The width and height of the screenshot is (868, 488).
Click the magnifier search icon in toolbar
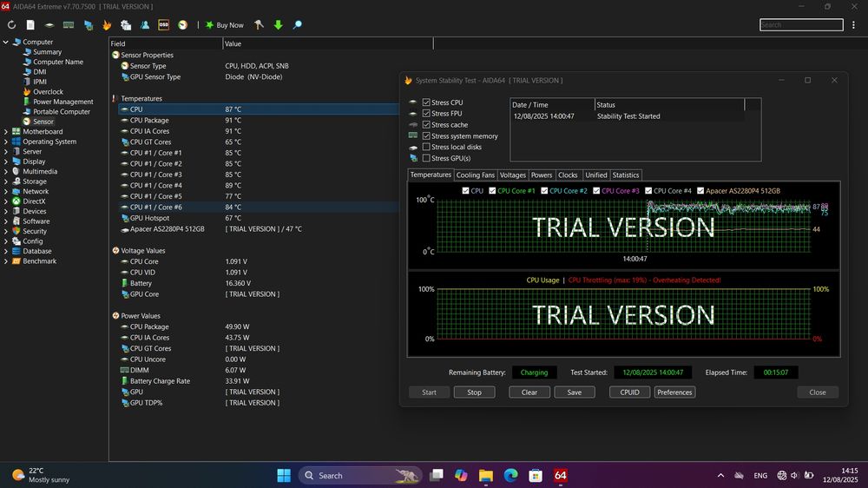(297, 25)
